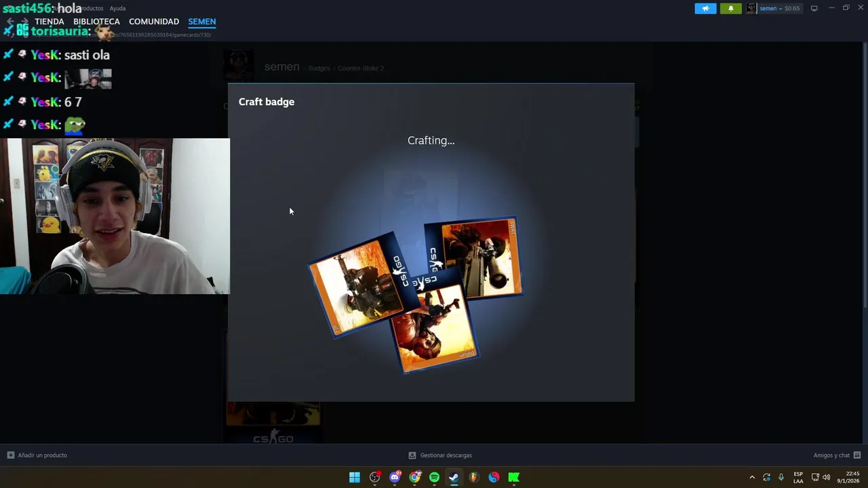The image size is (868, 488).
Task: Open Amigos y chat
Action: [831, 455]
